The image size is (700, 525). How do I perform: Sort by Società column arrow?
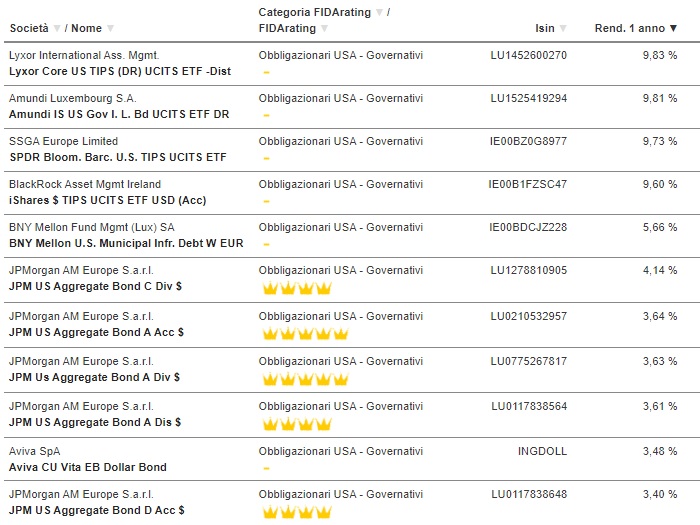(x=57, y=29)
